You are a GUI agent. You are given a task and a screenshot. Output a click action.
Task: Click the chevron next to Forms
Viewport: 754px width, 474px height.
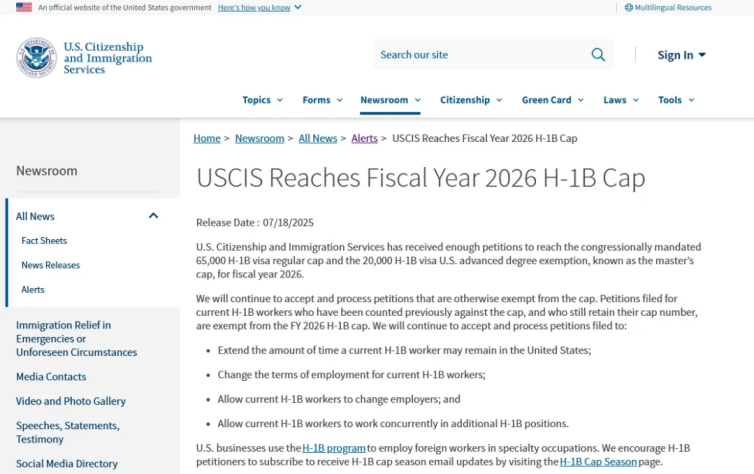339,100
